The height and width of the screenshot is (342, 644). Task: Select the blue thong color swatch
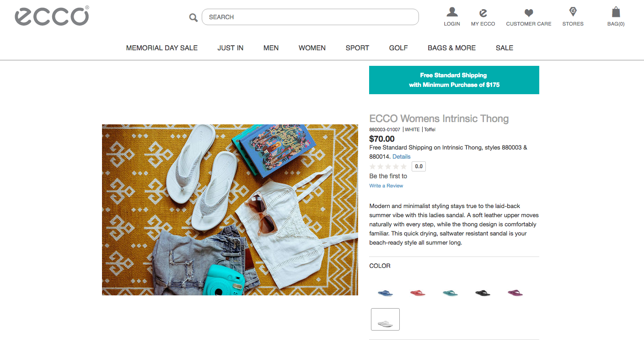(x=385, y=293)
